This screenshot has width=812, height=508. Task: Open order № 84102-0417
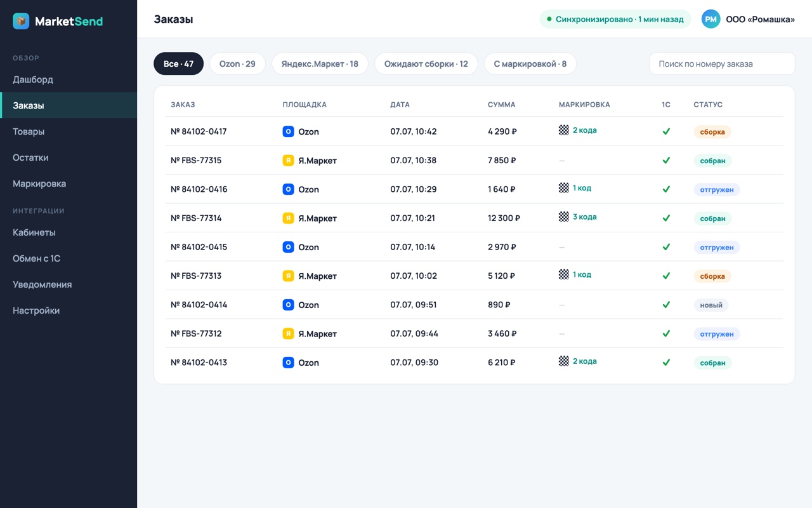(199, 131)
